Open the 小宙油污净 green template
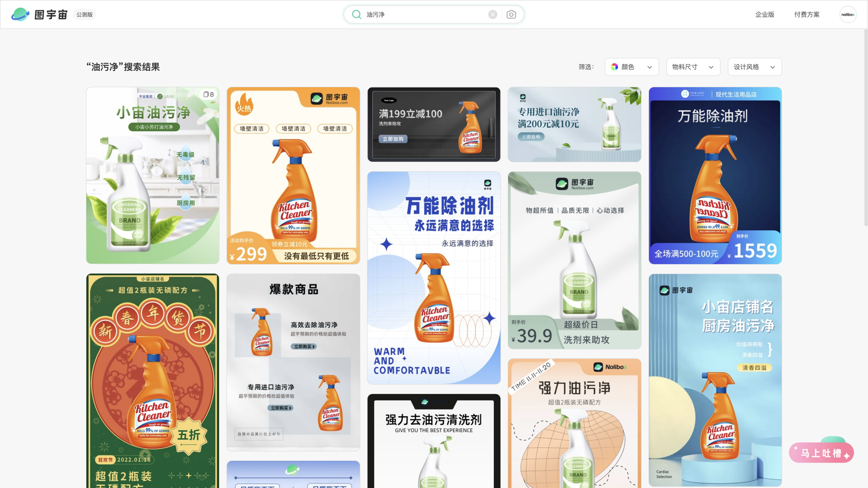868x488 pixels. [x=153, y=176]
